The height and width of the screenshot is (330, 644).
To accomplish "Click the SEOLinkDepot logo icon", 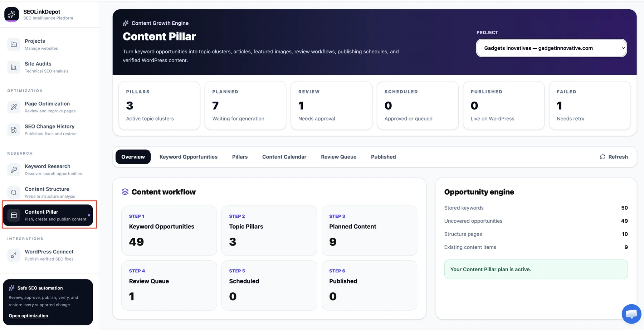I will point(12,14).
